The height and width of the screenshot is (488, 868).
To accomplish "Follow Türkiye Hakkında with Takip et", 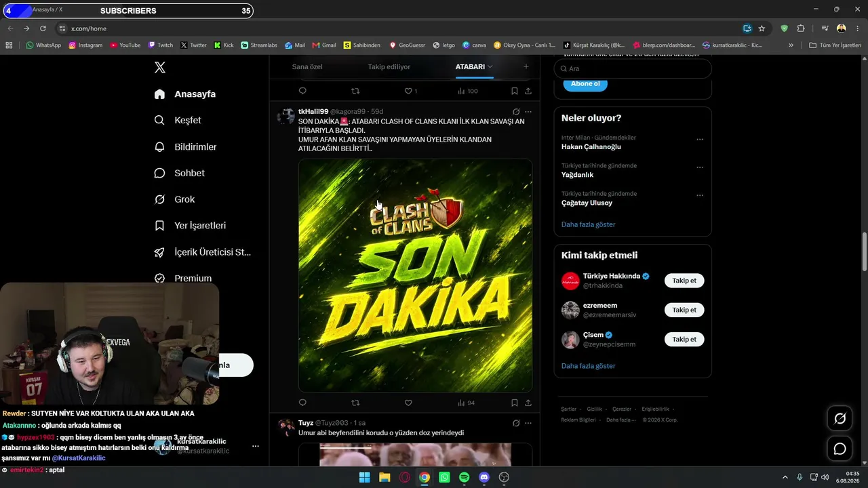I will point(684,281).
